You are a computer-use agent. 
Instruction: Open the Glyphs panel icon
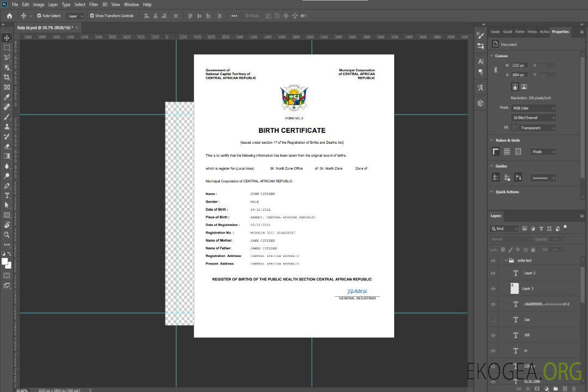click(480, 88)
